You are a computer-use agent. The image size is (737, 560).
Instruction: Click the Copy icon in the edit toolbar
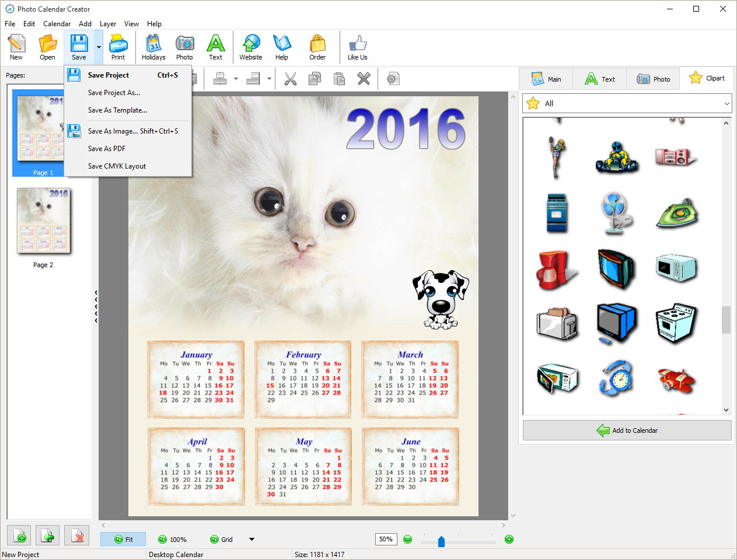(315, 78)
